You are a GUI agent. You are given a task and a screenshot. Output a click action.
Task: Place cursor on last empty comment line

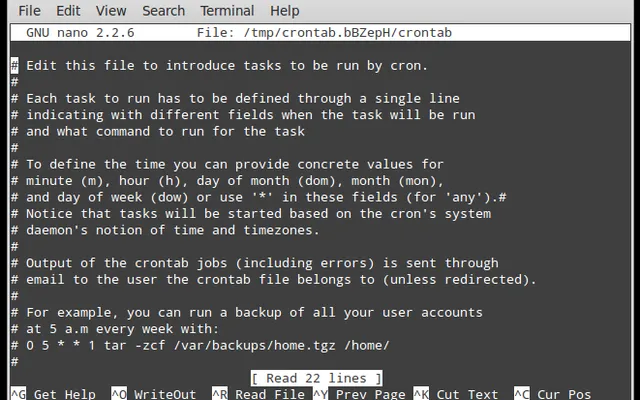14,362
